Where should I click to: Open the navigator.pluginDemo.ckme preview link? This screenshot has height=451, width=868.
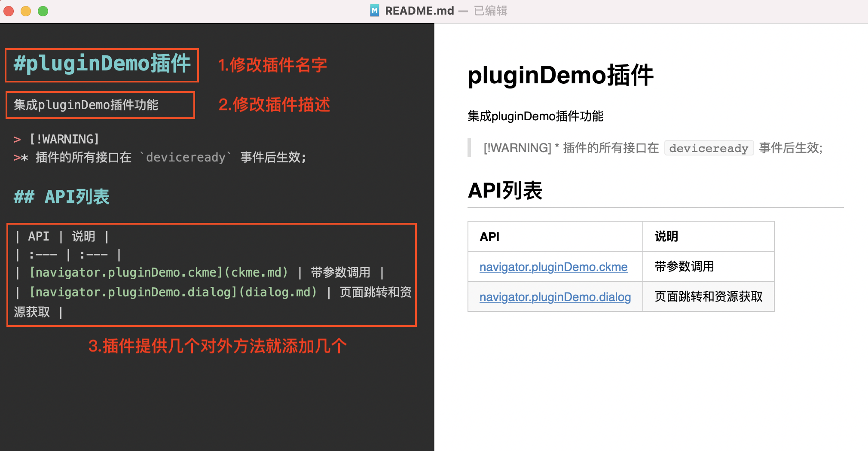tap(553, 267)
